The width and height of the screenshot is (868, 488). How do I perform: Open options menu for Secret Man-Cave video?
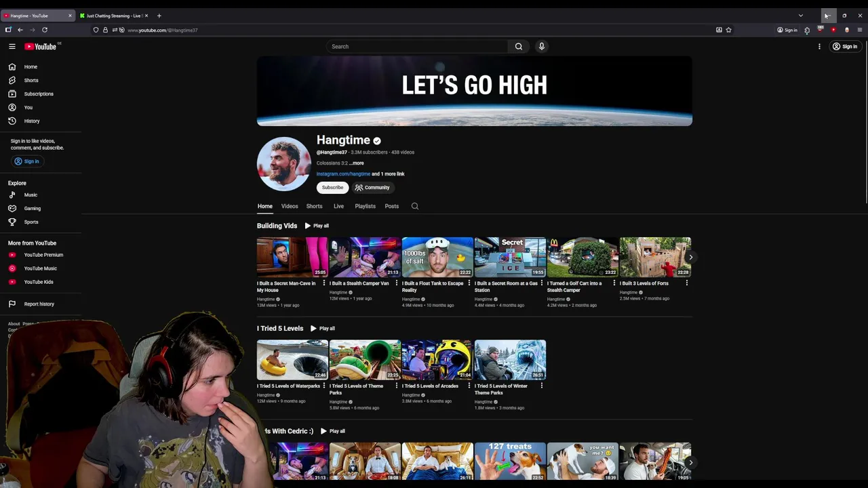[x=324, y=283]
